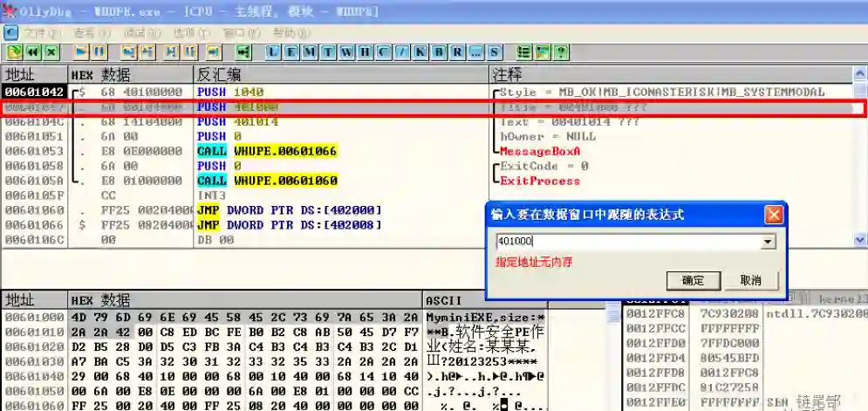
Task: Click the 反汇编 column header
Action: click(342, 74)
